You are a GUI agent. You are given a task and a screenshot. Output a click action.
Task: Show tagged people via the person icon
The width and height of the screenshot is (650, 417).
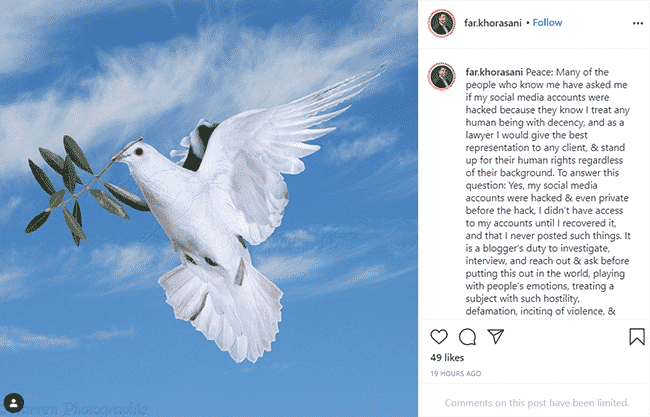14,403
